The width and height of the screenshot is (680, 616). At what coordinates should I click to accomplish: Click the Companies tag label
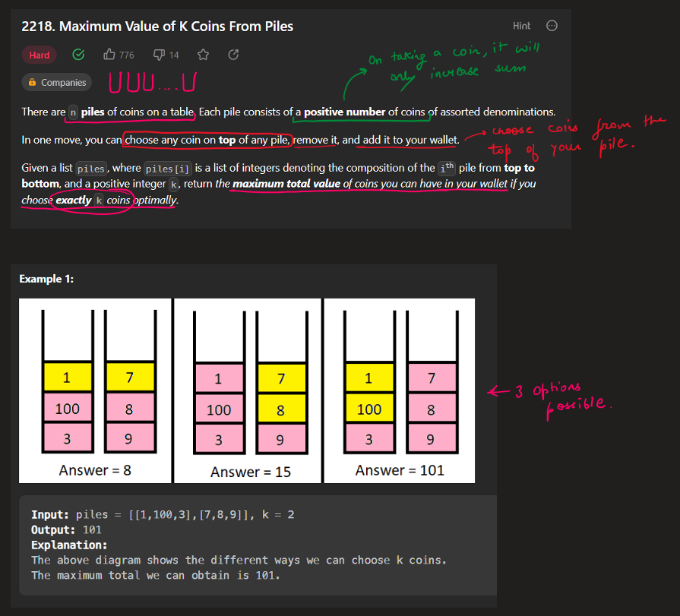coord(63,82)
